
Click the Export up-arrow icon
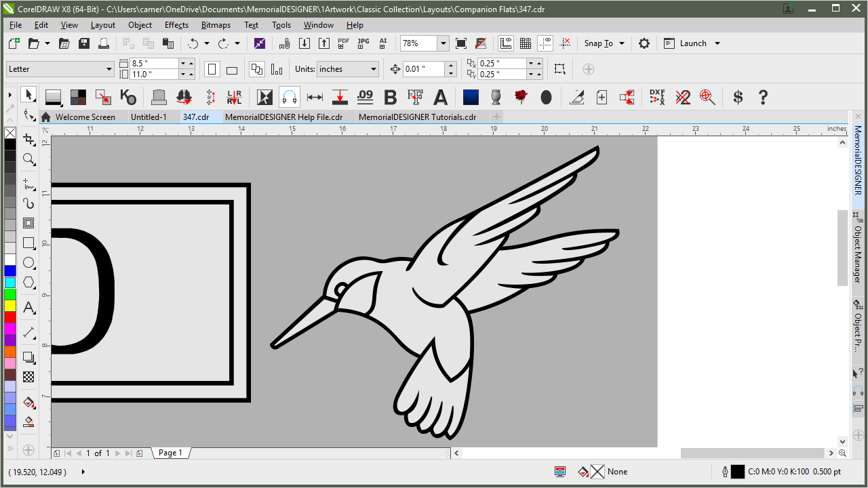(323, 43)
